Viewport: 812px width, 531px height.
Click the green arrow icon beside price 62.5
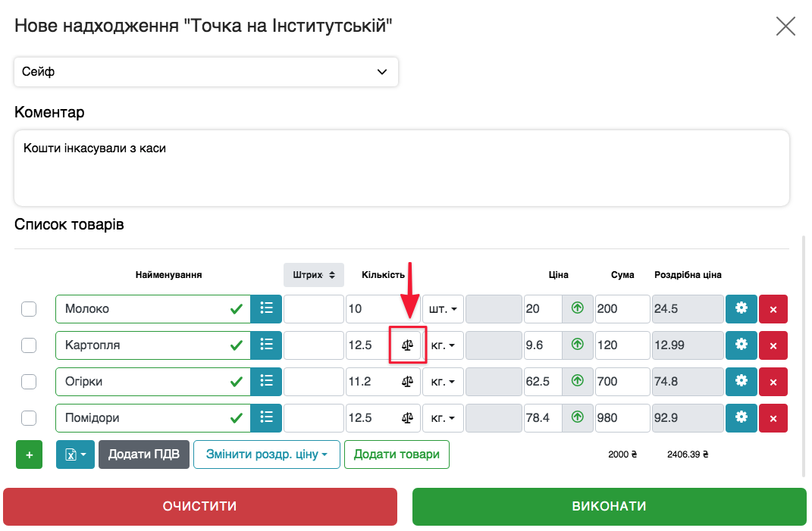click(577, 382)
